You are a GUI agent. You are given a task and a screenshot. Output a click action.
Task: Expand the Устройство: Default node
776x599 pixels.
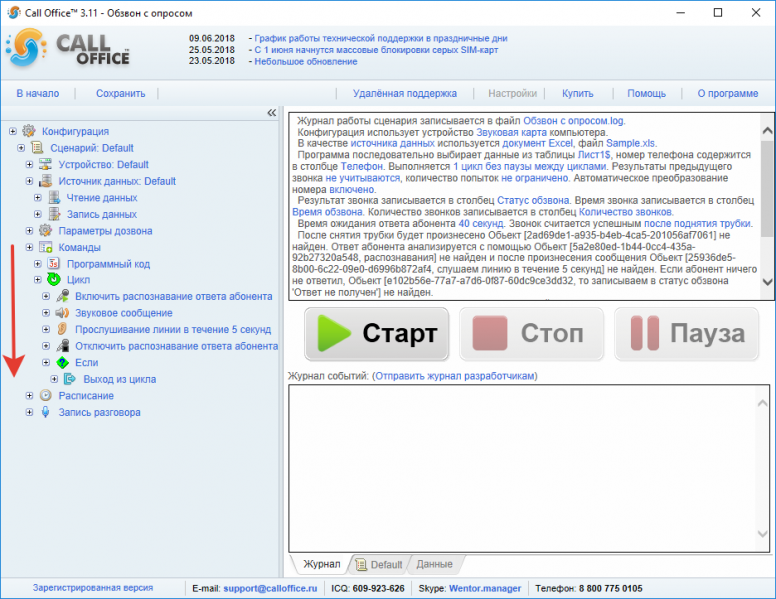pos(29,164)
